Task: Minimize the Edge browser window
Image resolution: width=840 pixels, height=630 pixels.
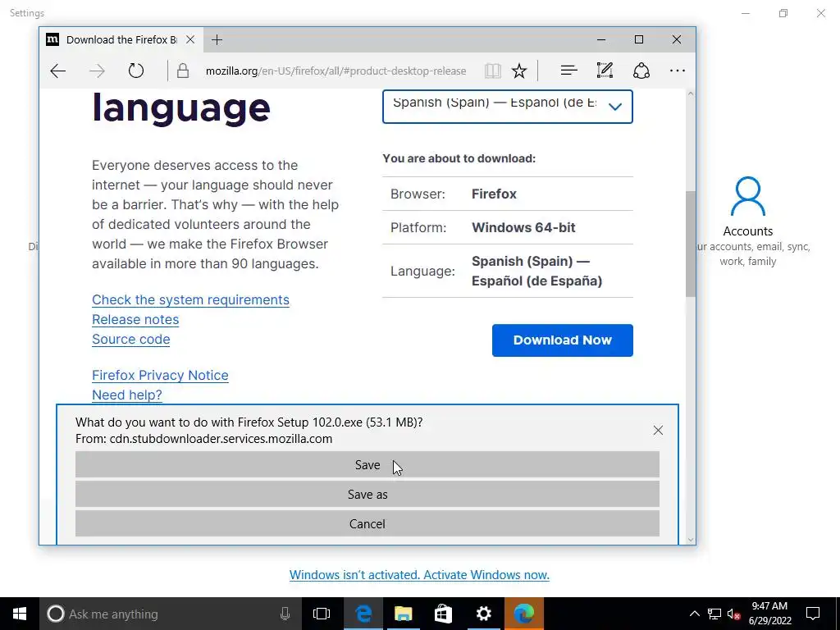Action: pyautogui.click(x=601, y=39)
